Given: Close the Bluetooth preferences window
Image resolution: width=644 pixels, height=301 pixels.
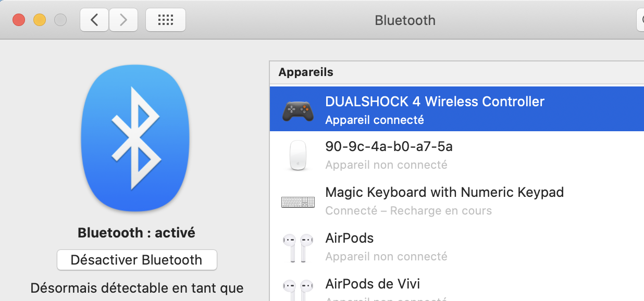Looking at the screenshot, I should pyautogui.click(x=19, y=20).
